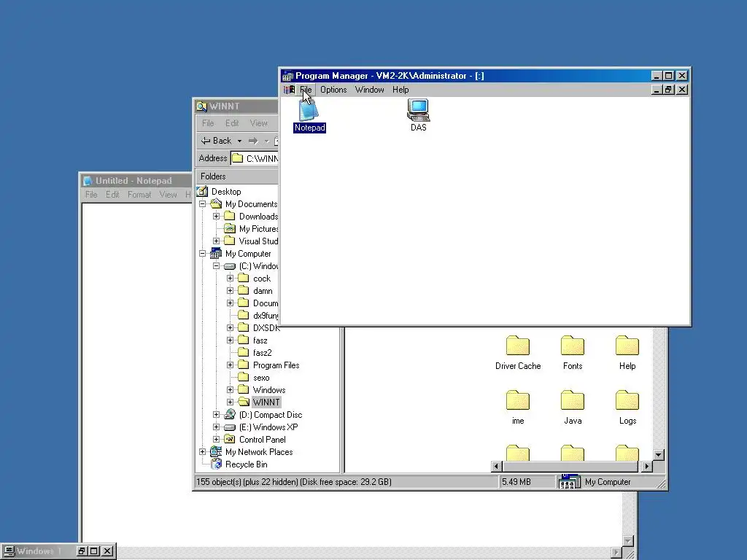Open the Back history dropdown arrow
This screenshot has height=560, width=747.
239,141
